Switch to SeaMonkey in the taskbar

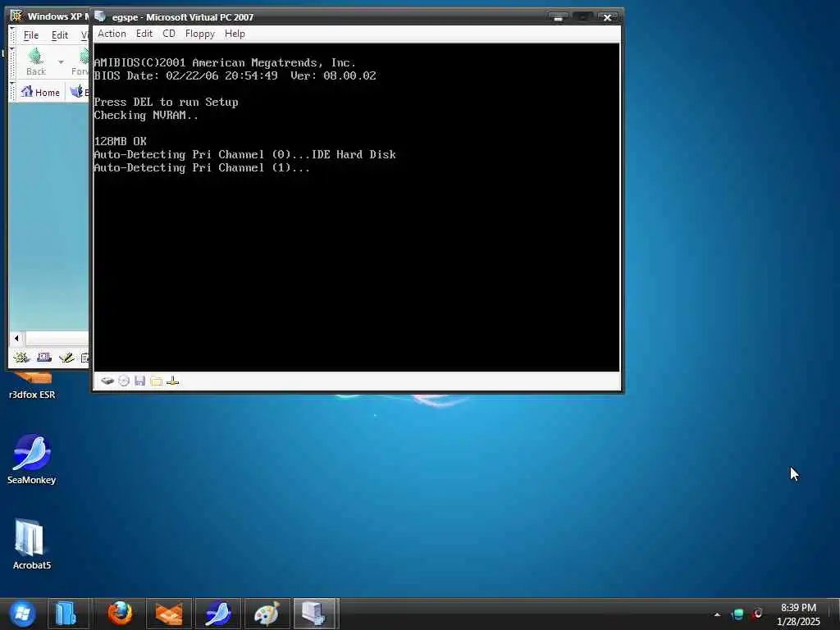(217, 614)
